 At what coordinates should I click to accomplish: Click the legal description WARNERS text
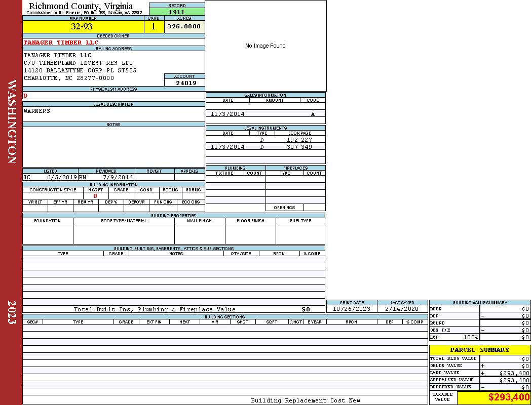coord(37,111)
